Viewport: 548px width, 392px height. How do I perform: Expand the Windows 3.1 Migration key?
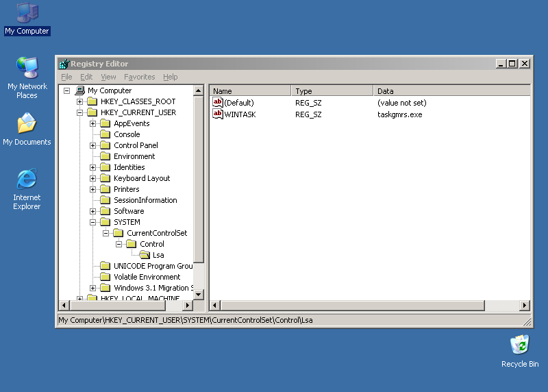(x=92, y=288)
